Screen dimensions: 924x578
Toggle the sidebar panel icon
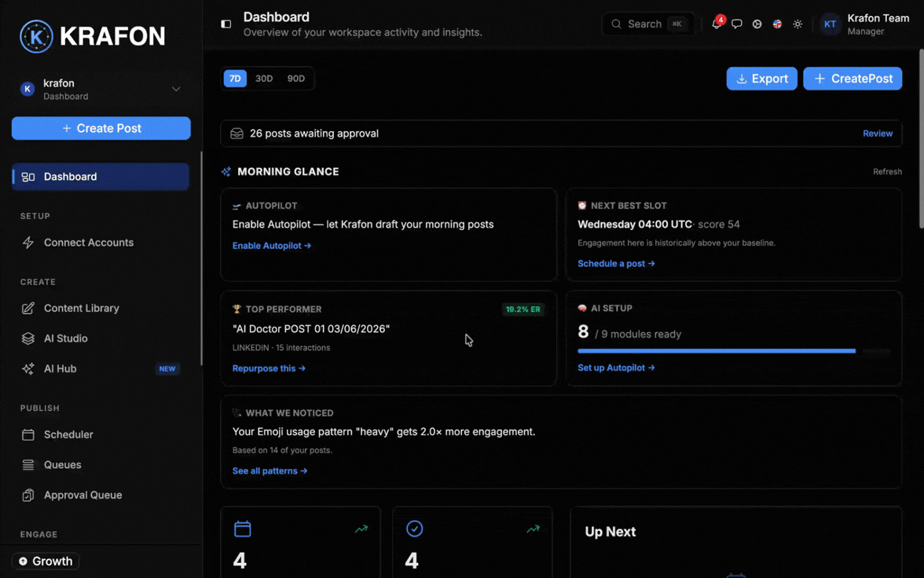tap(225, 24)
